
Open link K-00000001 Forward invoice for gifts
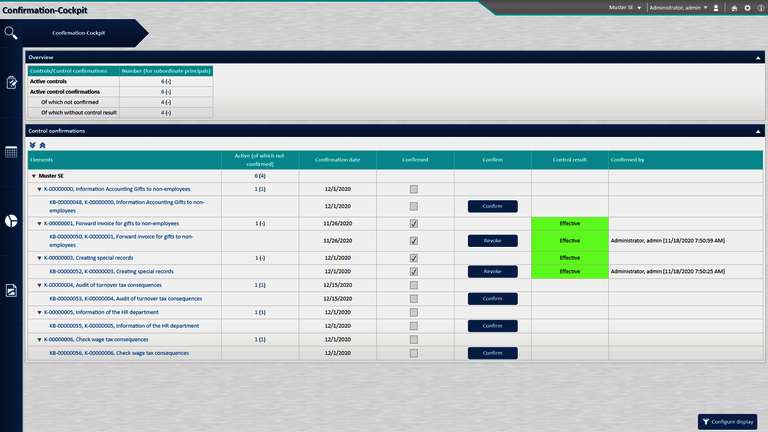pyautogui.click(x=111, y=223)
